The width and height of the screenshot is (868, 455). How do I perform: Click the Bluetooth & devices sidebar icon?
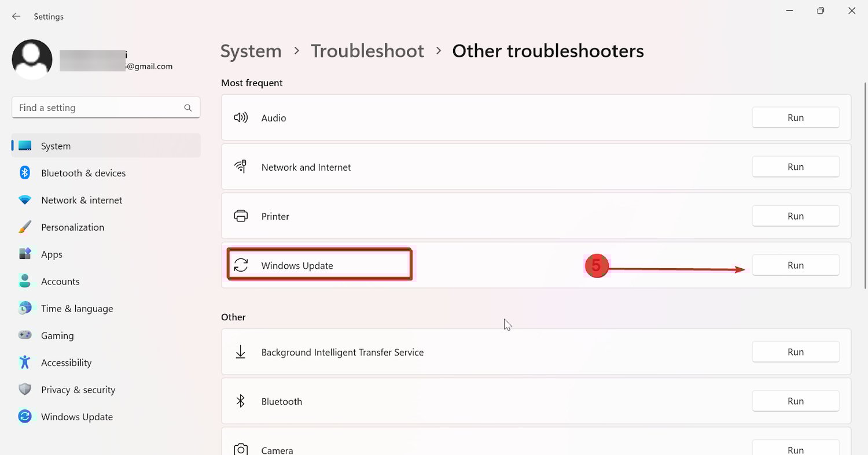25,173
